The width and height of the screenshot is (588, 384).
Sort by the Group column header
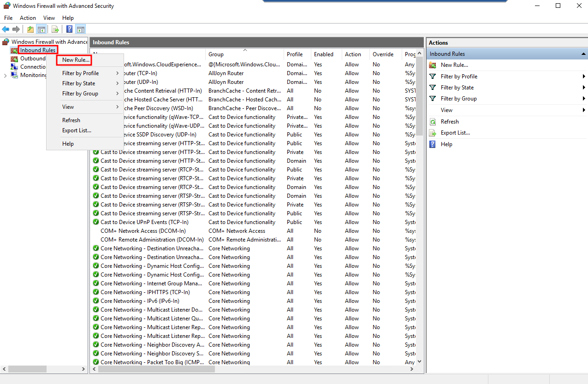245,54
